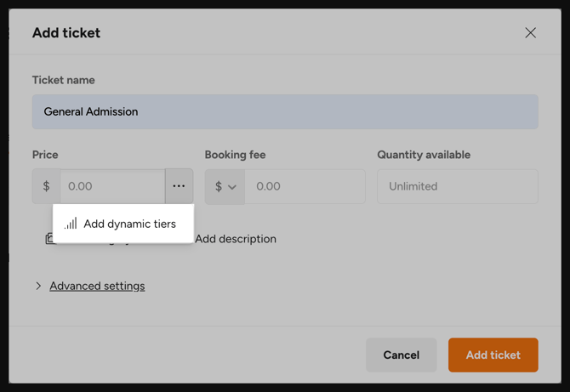The height and width of the screenshot is (392, 570).
Task: Click the three-dots price options button
Action: [179, 186]
